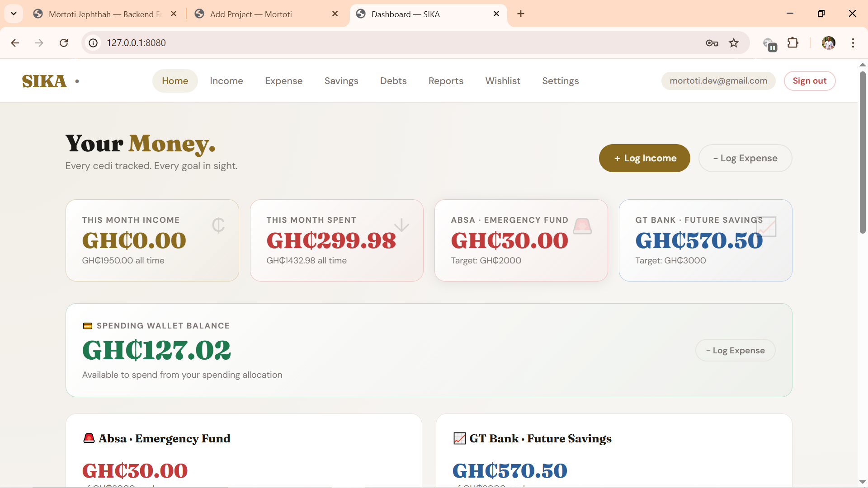Click the credit card wallet icon
The height and width of the screenshot is (488, 868).
[88, 326]
